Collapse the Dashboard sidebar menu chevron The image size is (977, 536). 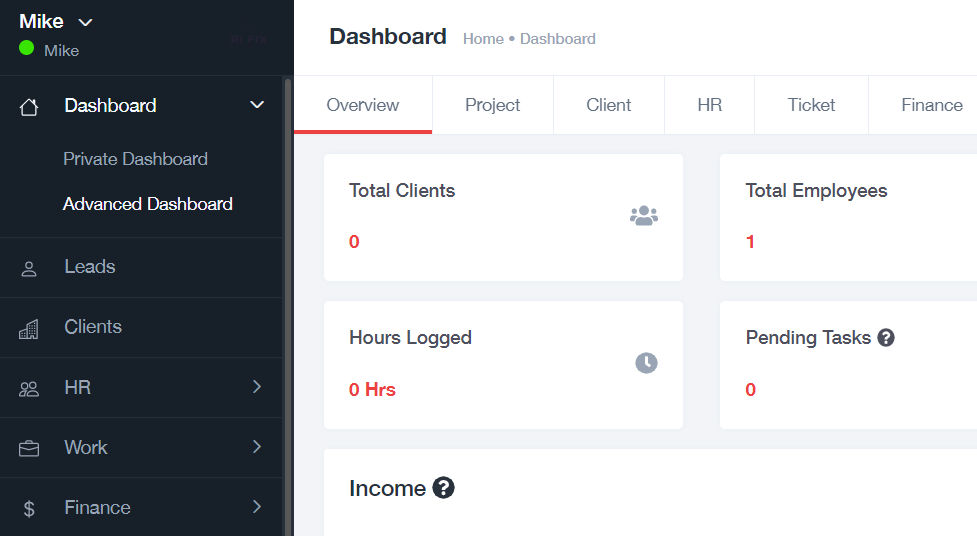pos(257,105)
